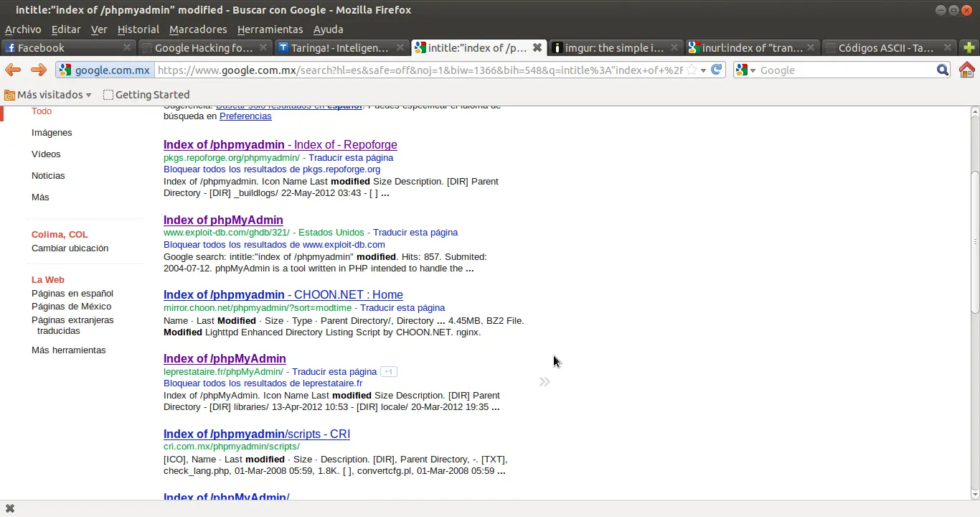Open the Firefox home page icon

967,70
